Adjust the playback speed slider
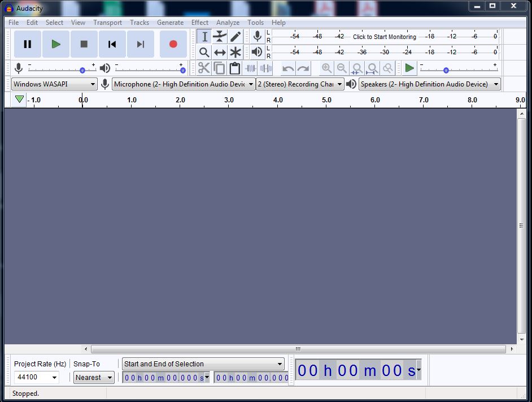Screen dimensions: 532x402 coord(459,70)
